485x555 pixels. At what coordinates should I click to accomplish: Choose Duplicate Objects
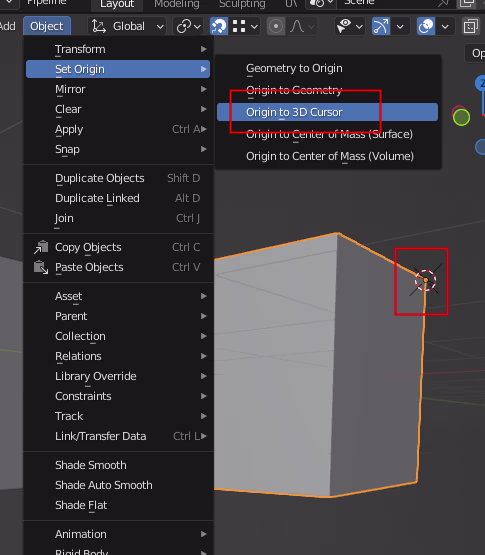[x=118, y=178]
